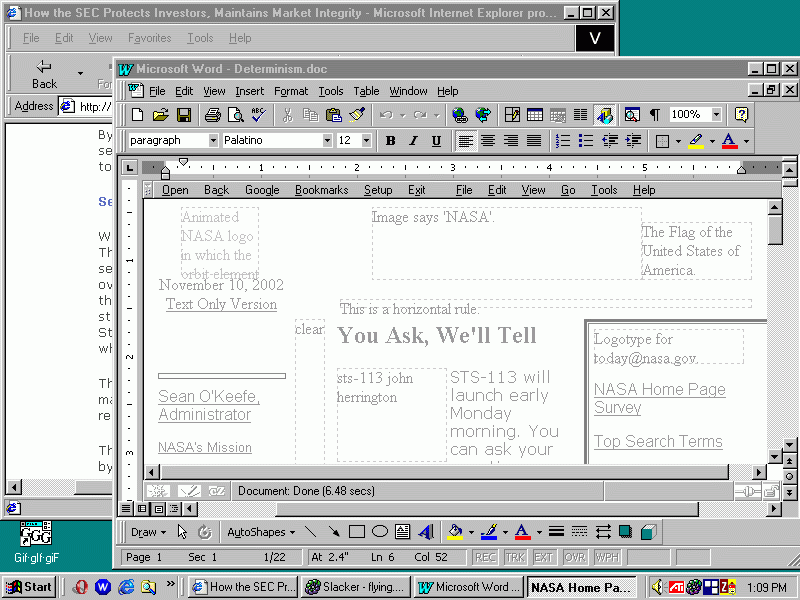Open Word's Table menu
Viewport: 800px width, 600px height.
(366, 91)
